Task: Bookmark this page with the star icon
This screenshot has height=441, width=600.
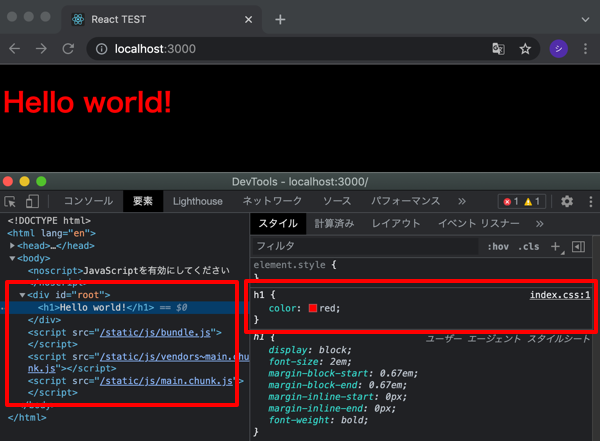Action: [x=525, y=49]
